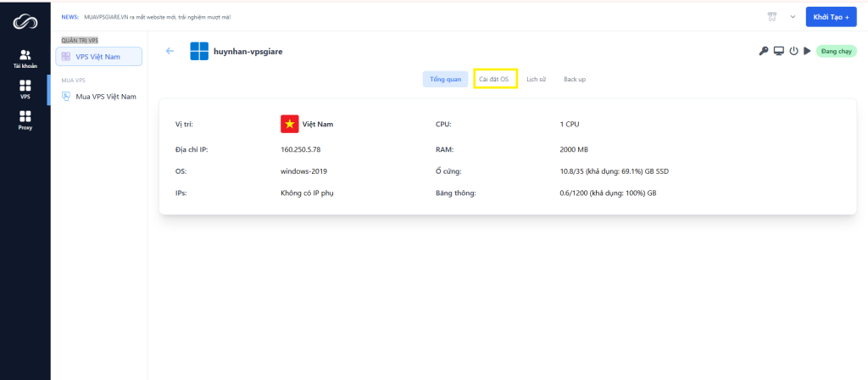
Task: Open the shop icon in top bar
Action: coord(772,17)
